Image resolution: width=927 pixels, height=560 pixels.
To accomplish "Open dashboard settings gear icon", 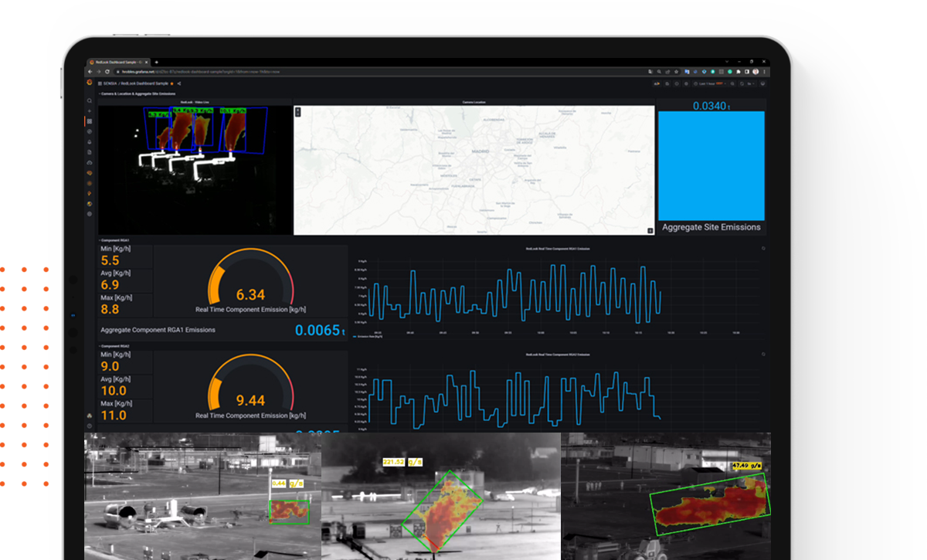I will pos(686,83).
